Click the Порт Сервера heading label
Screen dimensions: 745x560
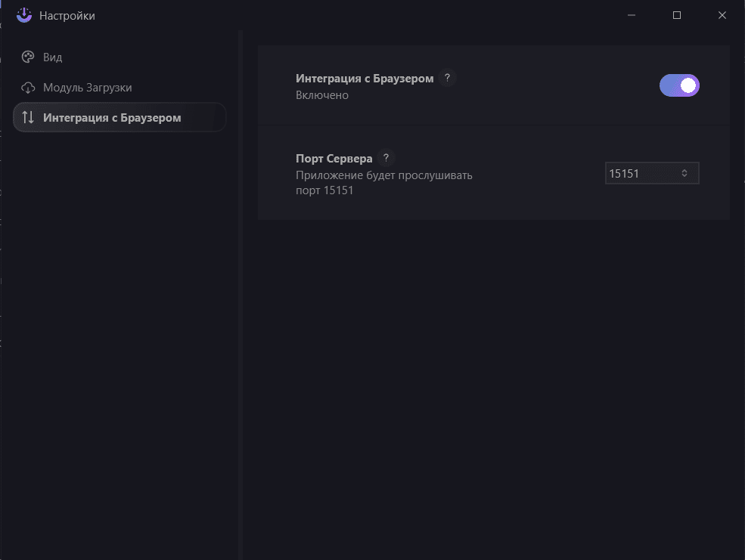coord(334,159)
